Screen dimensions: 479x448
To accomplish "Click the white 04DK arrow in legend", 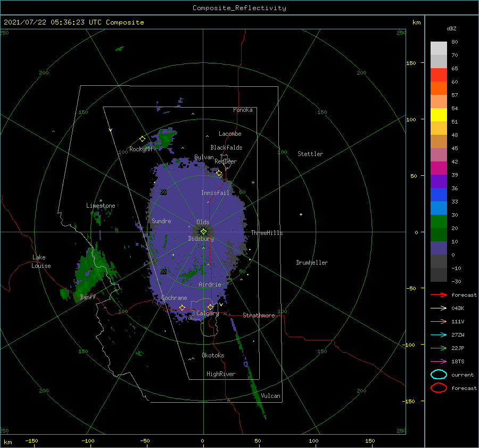I will coord(439,308).
